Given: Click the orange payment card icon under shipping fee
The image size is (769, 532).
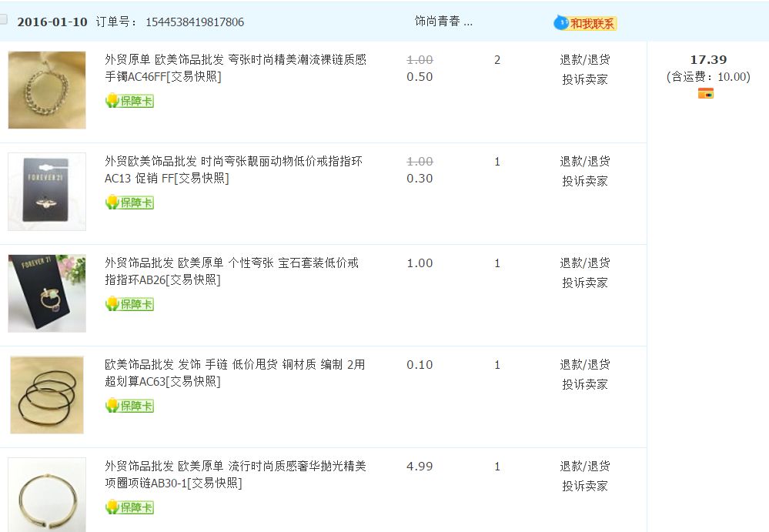Looking at the screenshot, I should pyautogui.click(x=705, y=93).
